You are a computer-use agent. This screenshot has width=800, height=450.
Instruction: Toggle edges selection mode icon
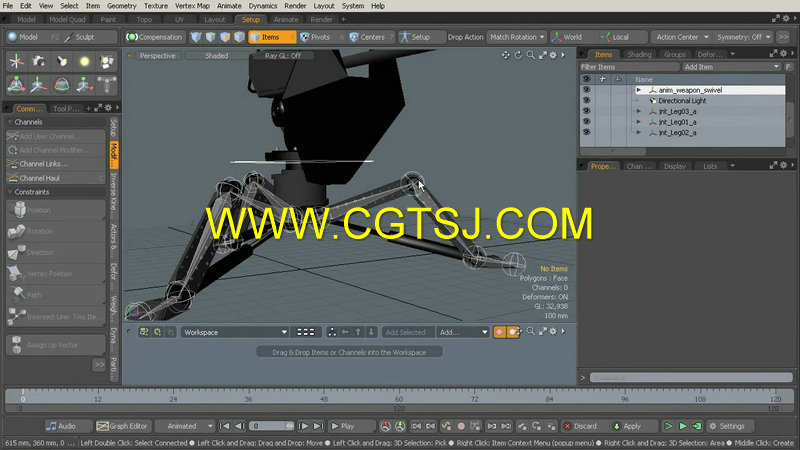[211, 37]
